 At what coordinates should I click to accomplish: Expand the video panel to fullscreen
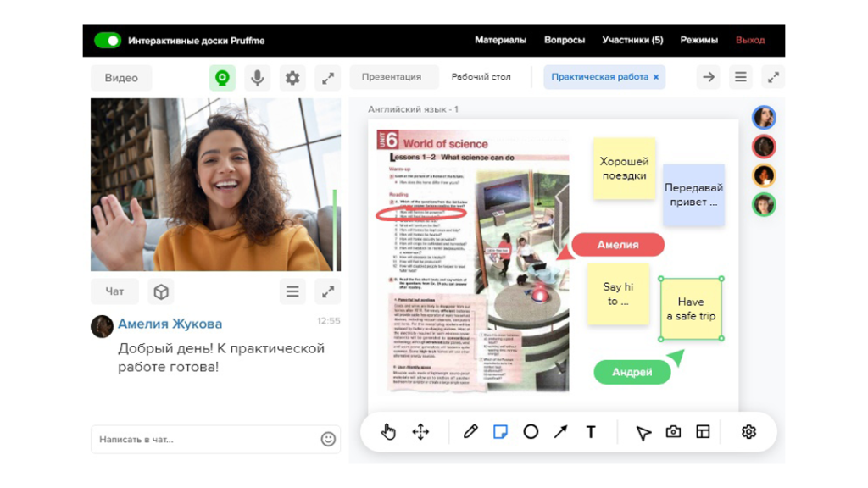pos(327,78)
